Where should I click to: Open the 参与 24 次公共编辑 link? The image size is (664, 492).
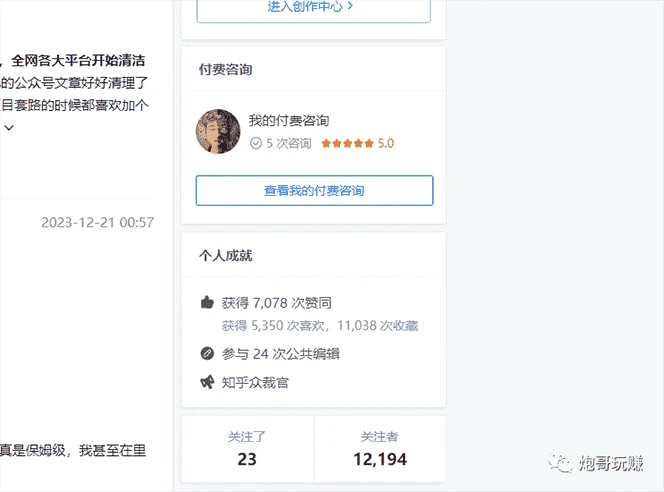280,353
